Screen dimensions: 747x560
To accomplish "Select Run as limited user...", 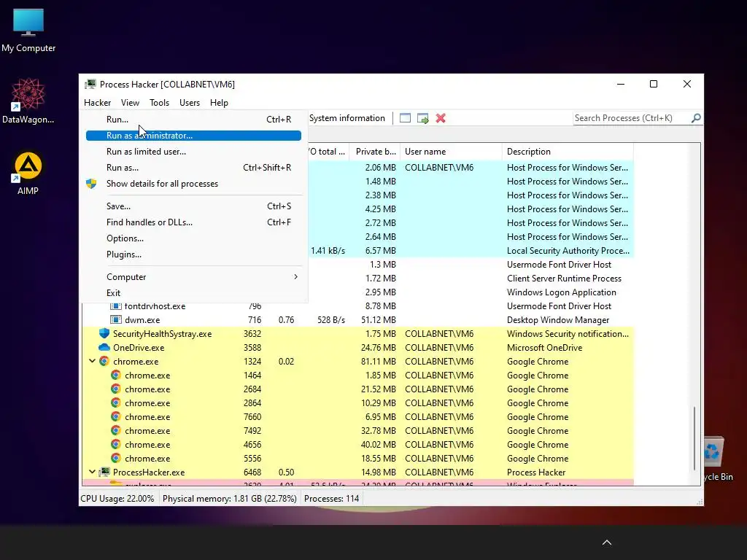I will point(193,152).
